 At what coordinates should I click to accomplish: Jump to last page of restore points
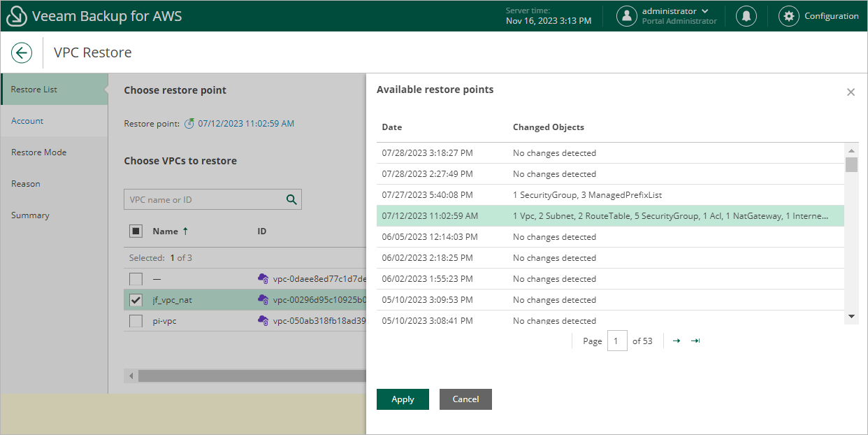pos(695,341)
